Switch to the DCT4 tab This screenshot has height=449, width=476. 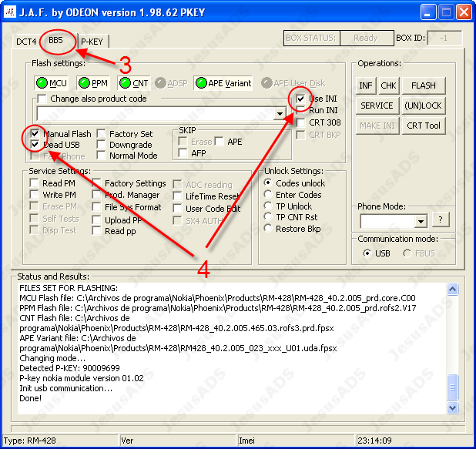[26, 42]
